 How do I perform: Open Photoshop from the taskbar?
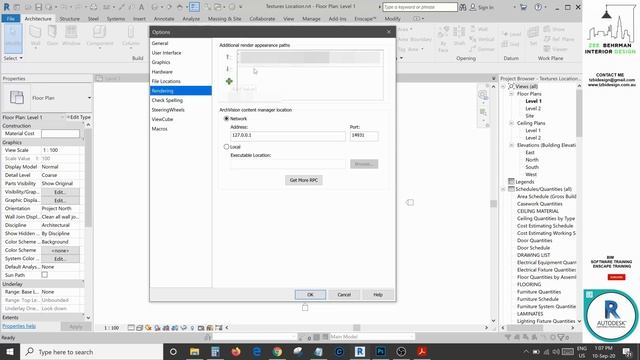pos(380,351)
